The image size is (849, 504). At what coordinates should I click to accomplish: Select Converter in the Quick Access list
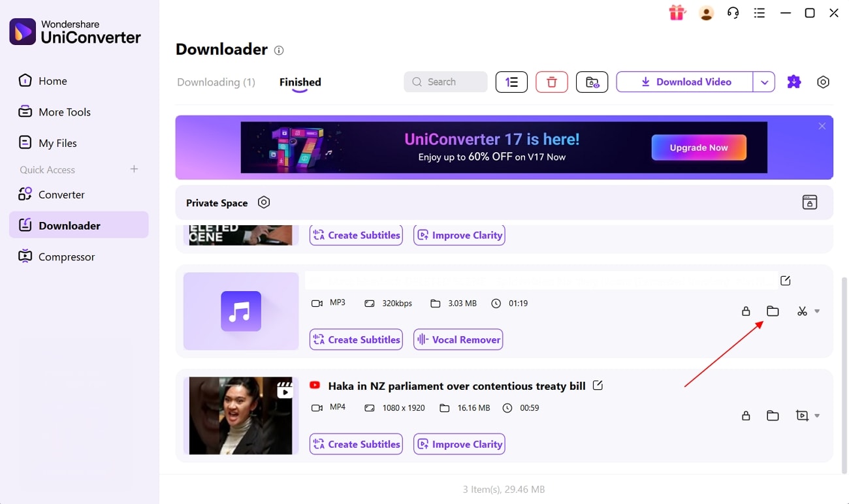coord(52,195)
